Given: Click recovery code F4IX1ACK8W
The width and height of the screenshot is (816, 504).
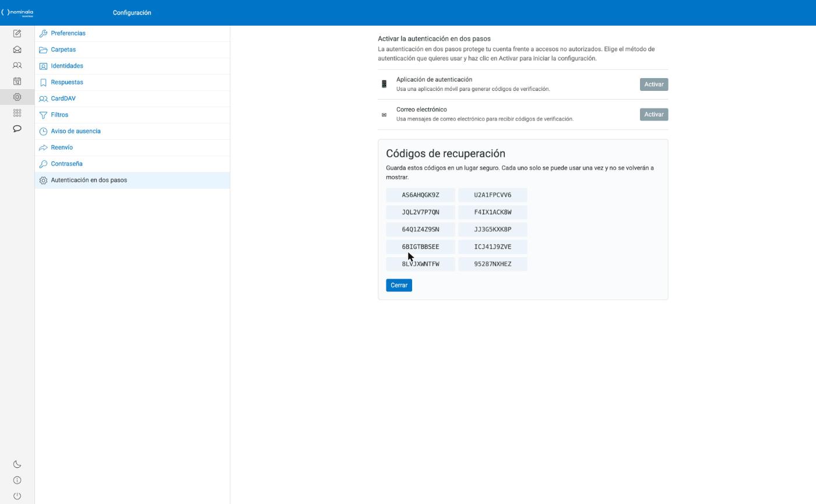Looking at the screenshot, I should tap(493, 212).
